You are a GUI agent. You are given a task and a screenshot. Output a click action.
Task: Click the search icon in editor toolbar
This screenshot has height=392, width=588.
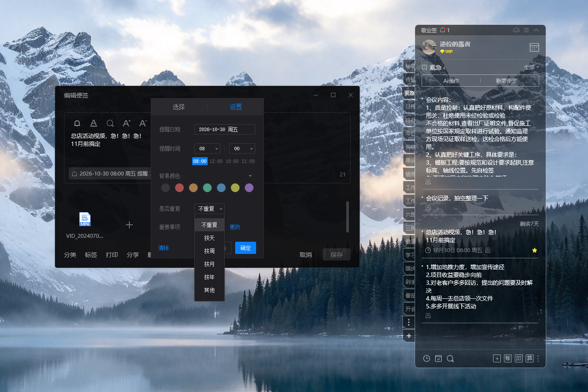pyautogui.click(x=110, y=123)
